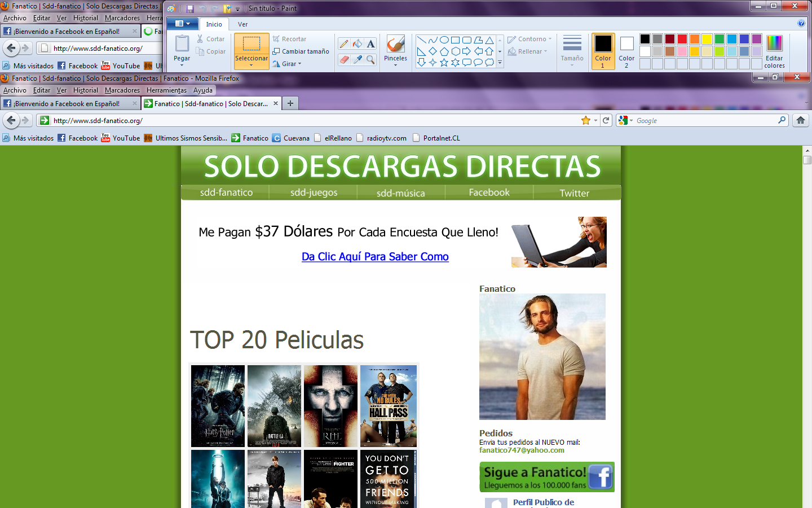Select Color 1 in Paint
Viewport: 812px width, 508px height.
603,51
